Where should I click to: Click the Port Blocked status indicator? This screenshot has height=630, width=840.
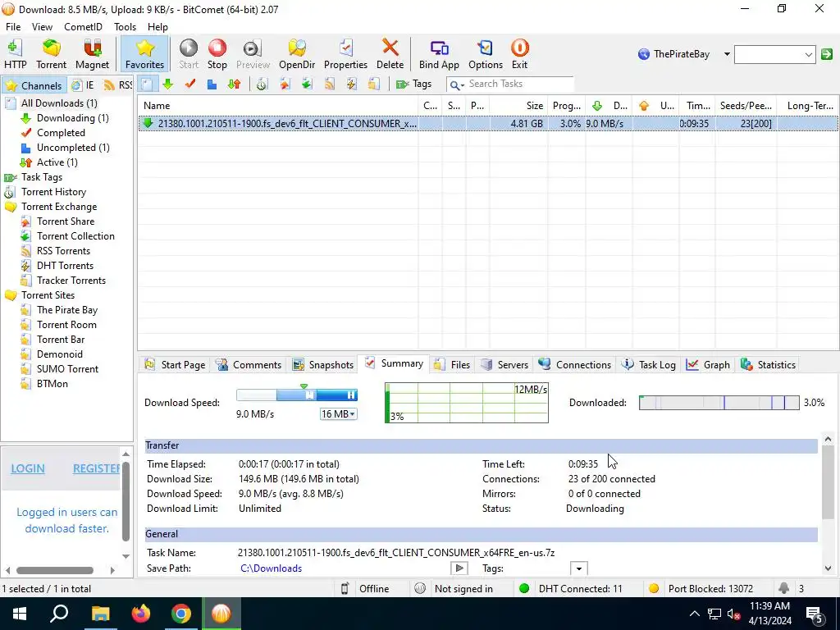pyautogui.click(x=701, y=589)
